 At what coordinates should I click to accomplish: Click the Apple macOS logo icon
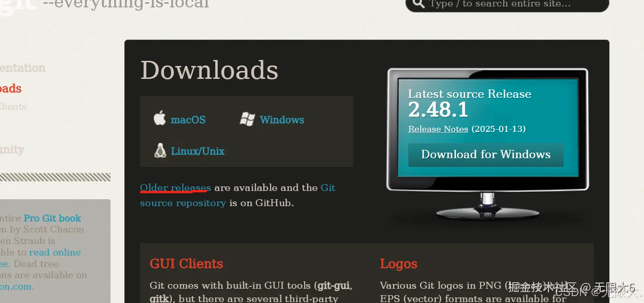(159, 118)
